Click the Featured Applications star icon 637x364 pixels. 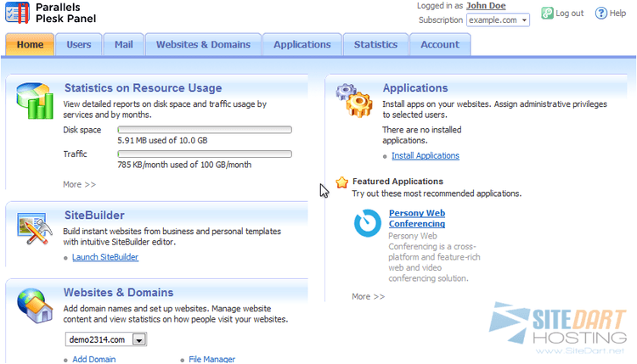click(341, 182)
